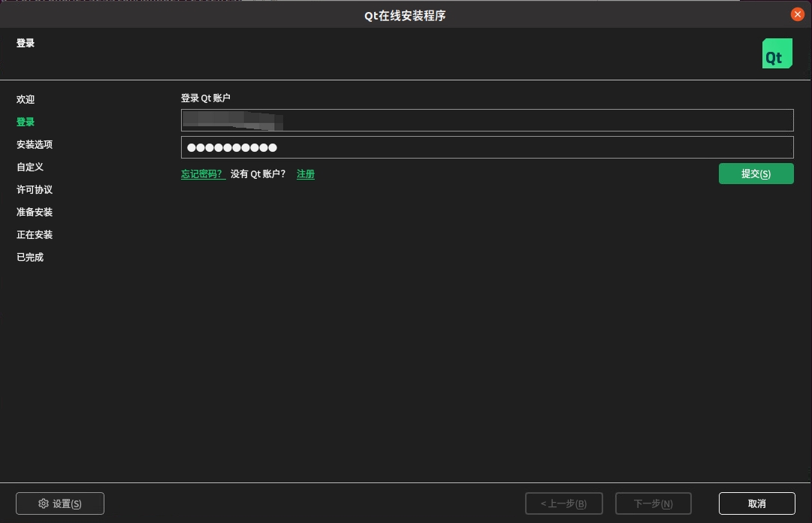Open installer settings via 设置 button

(x=60, y=503)
